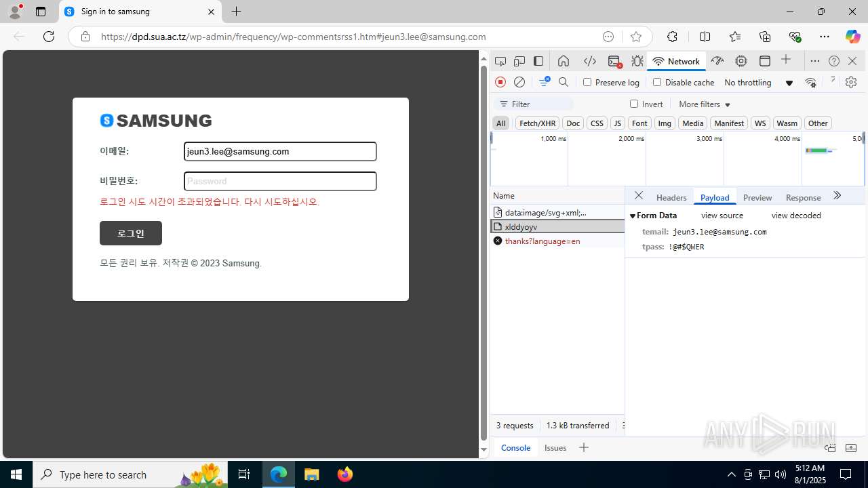Screen dimensions: 868x488
Task: Open the Favorites list icon
Action: (x=735, y=37)
